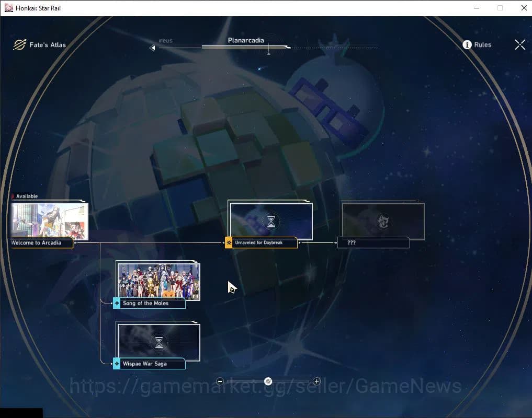
Task: Select the faded 'ireus' chapter label
Action: [x=166, y=40]
